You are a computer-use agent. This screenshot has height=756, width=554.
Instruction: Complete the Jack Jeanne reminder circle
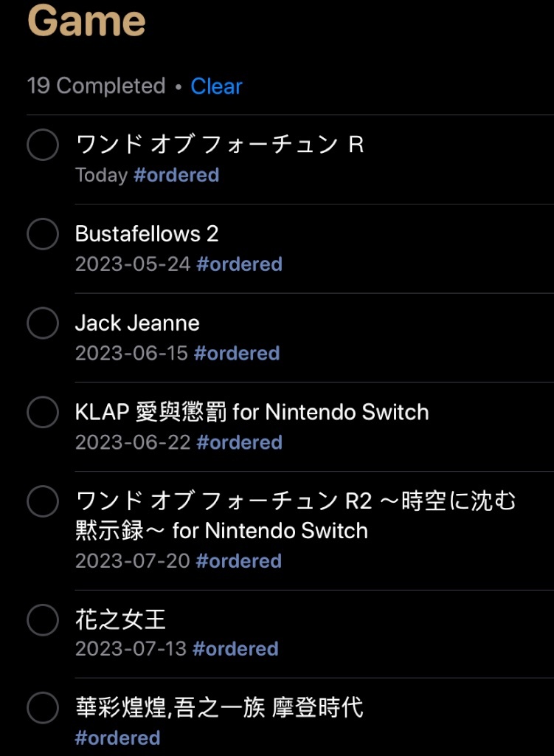point(43,323)
